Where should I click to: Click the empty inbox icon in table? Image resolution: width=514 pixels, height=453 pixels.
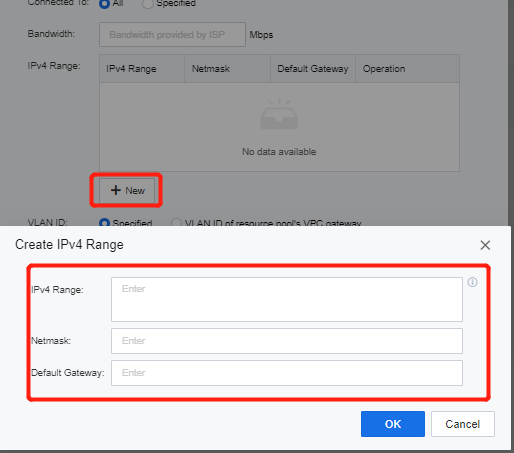point(279,114)
